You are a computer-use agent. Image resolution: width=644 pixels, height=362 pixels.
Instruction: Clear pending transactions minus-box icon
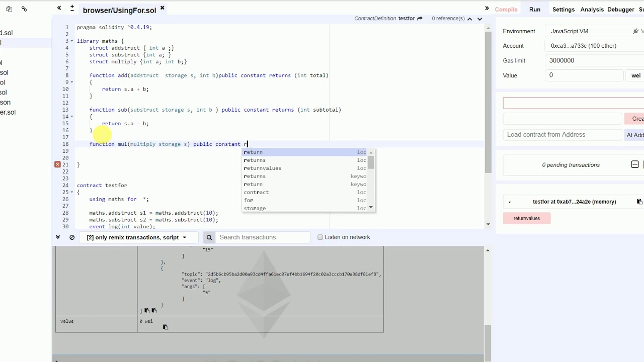tap(635, 164)
